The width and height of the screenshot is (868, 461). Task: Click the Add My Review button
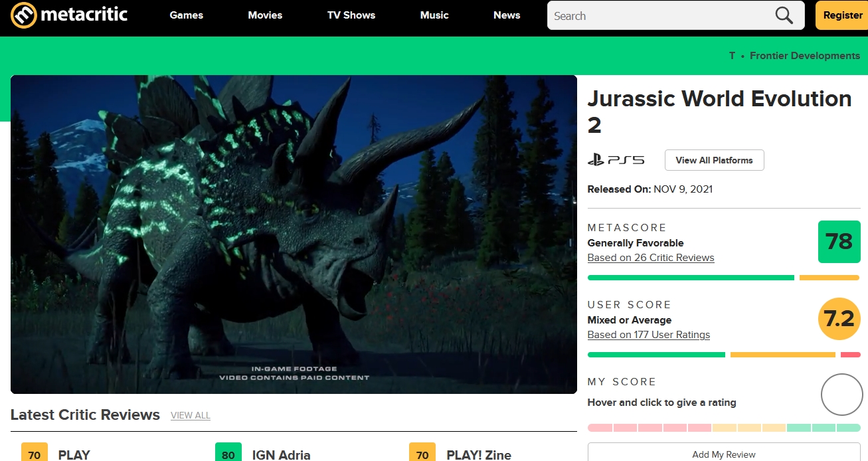tap(724, 454)
